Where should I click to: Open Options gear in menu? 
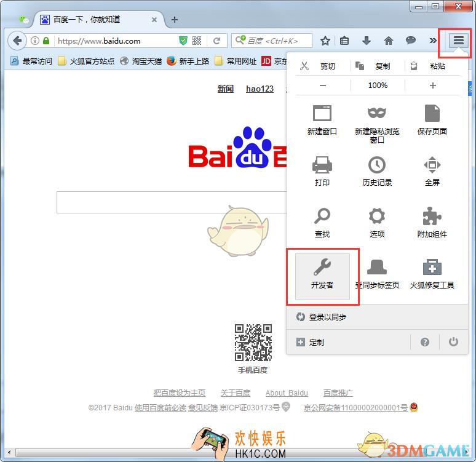click(x=377, y=223)
